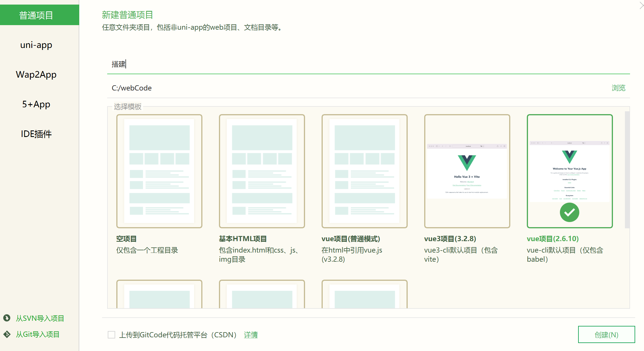This screenshot has height=351, width=644.
Task: Enable upload to GitCode checkbox
Action: point(111,335)
